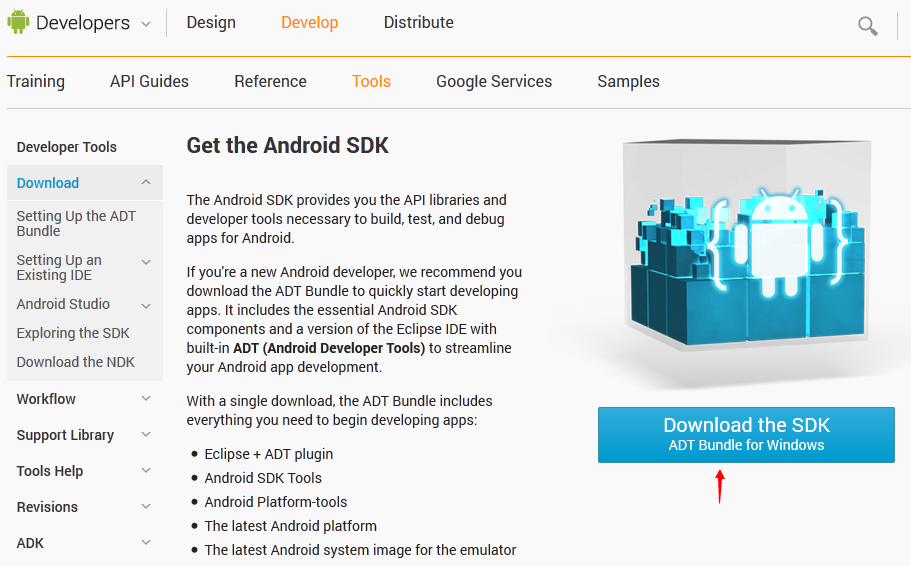Select Download in the sidebar
The width and height of the screenshot is (911, 566).
(48, 183)
